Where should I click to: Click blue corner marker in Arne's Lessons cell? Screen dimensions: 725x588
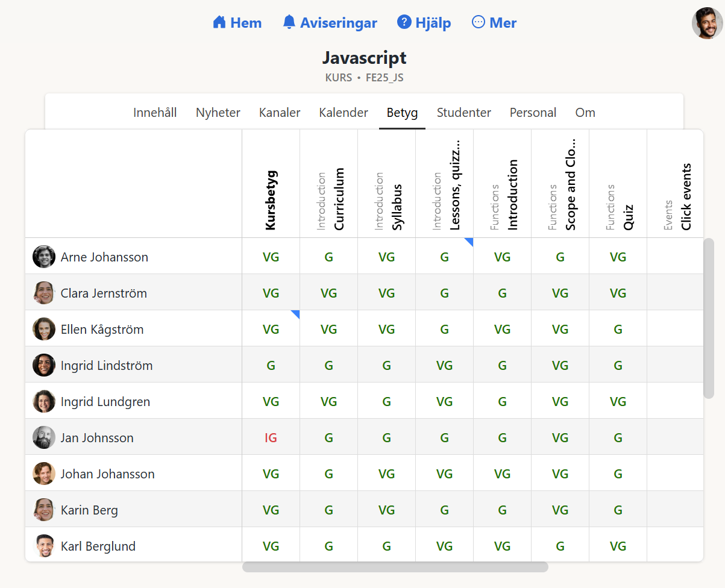469,242
